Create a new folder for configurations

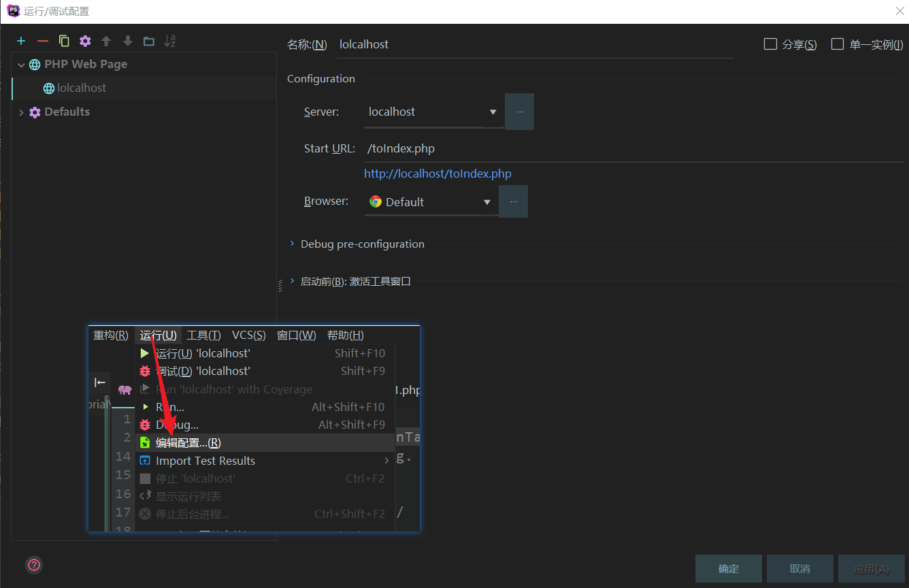[149, 41]
